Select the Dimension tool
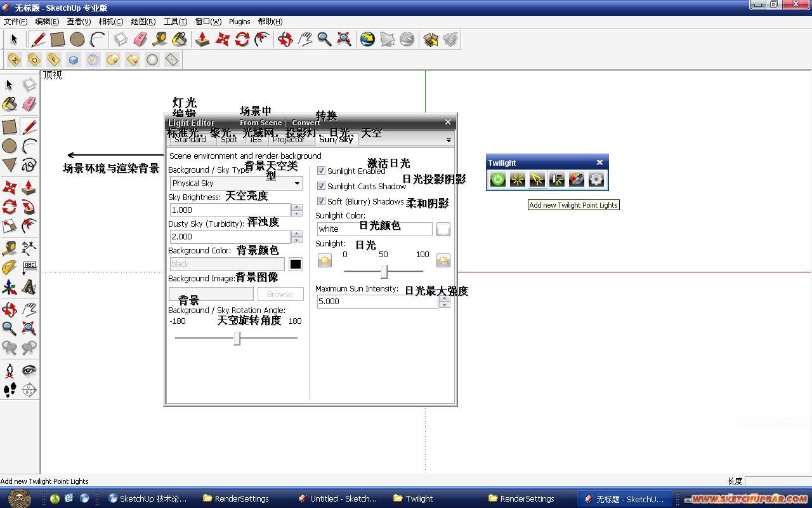This screenshot has width=812, height=508. pos(29,248)
